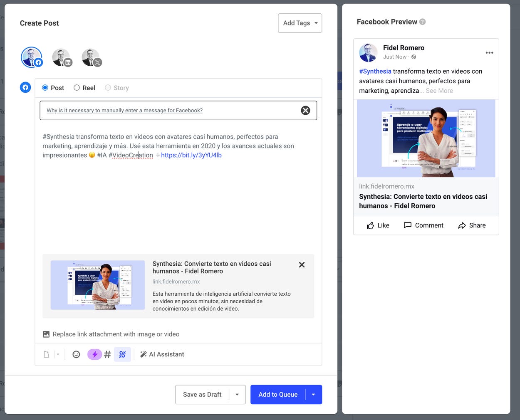Click the Share button in preview
The image size is (520, 420).
472,225
